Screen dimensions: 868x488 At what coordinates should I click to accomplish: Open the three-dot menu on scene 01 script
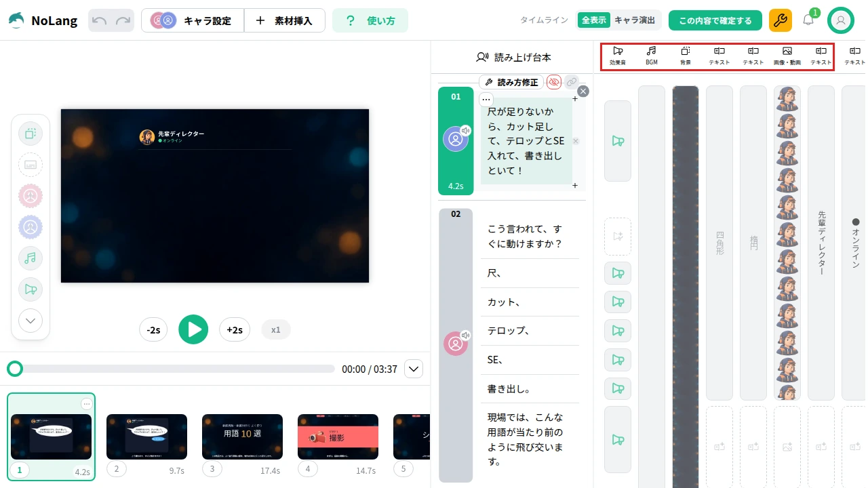[x=486, y=99]
